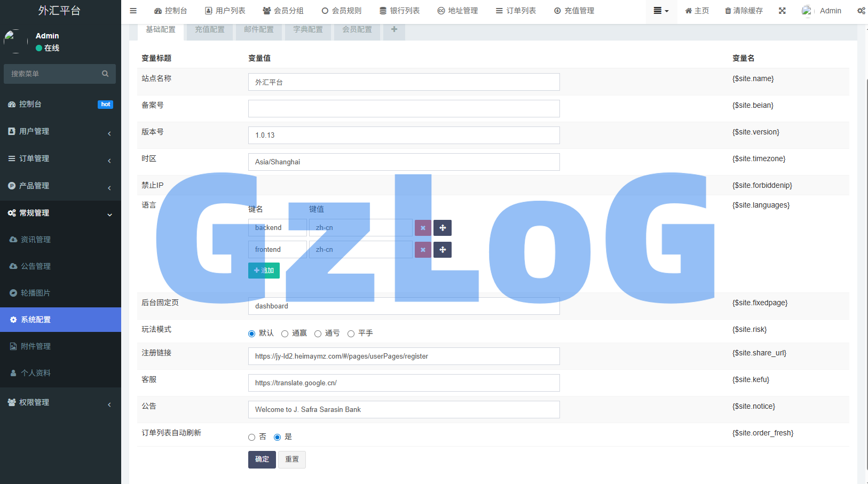This screenshot has width=868, height=484.
Task: Delete the backend language row with X button
Action: click(423, 228)
